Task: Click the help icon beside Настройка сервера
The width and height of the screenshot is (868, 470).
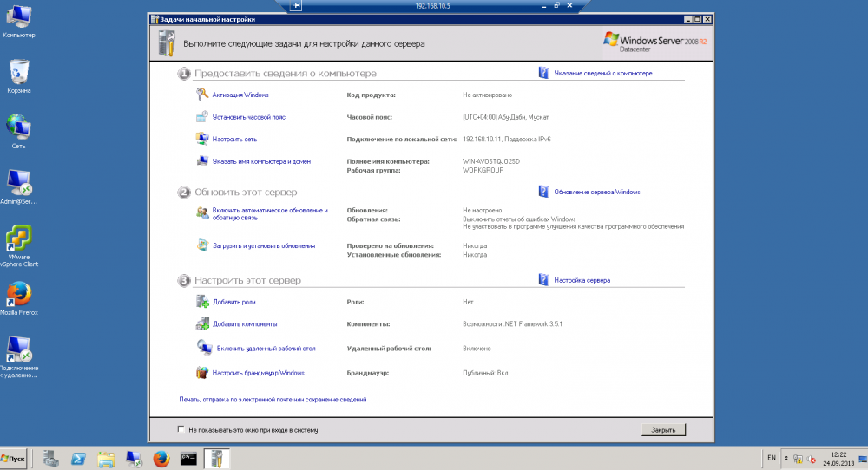Action: (543, 280)
